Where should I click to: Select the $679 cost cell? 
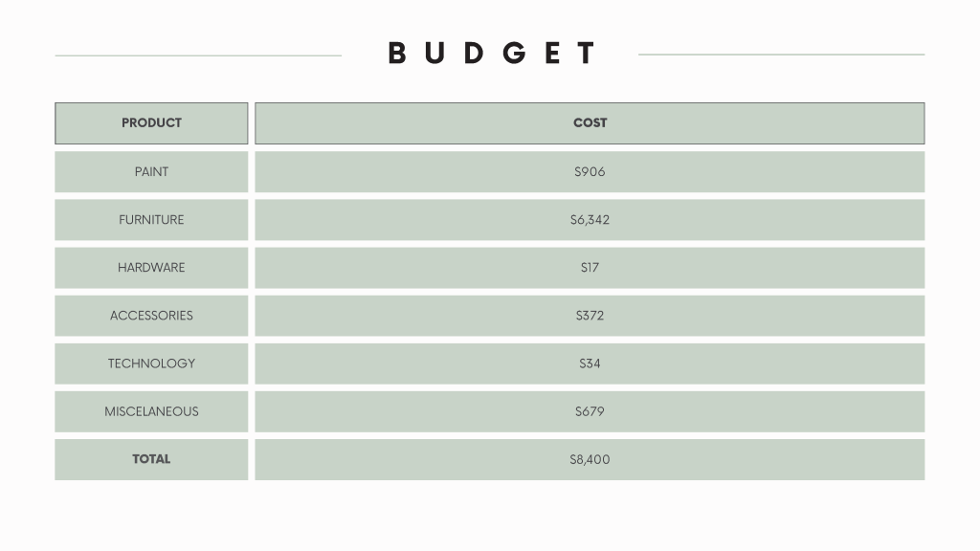pos(590,411)
